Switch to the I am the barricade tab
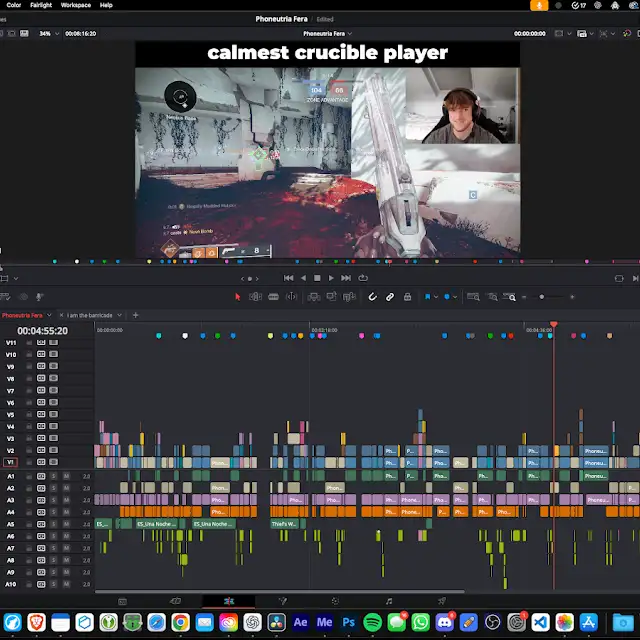 [x=89, y=315]
